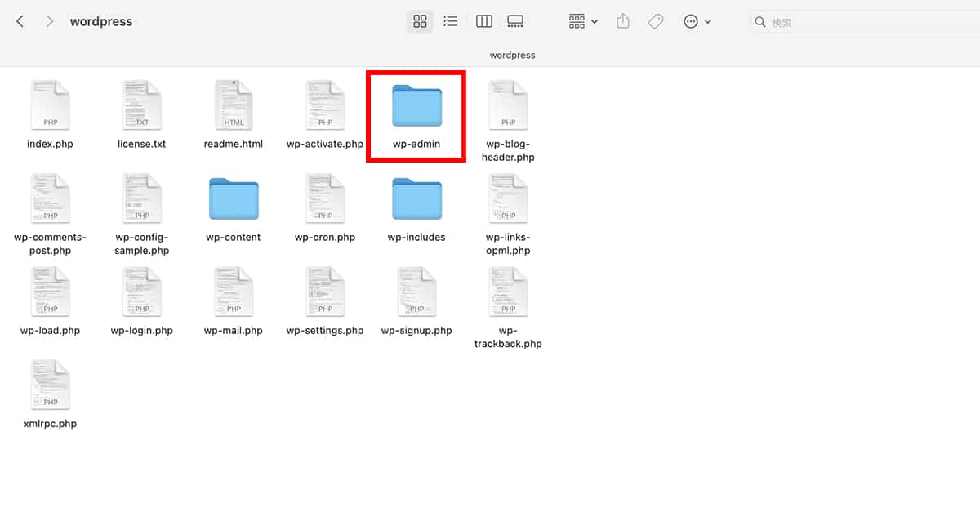Screen dimensions: 980x512
Task: Select the wp-settings.php file icon
Action: coord(325,292)
